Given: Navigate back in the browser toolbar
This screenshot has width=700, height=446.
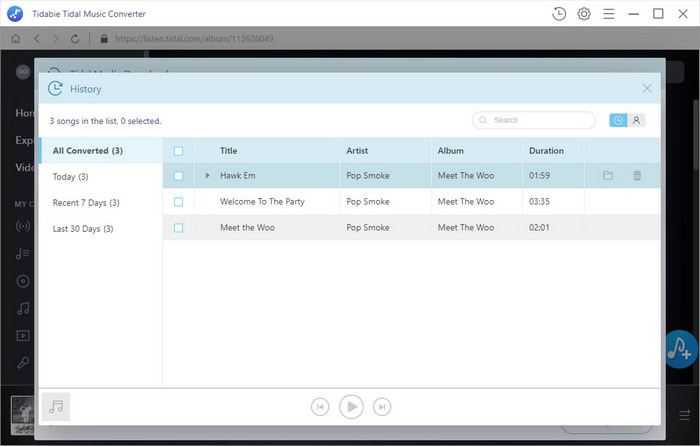Looking at the screenshot, I should (37, 39).
